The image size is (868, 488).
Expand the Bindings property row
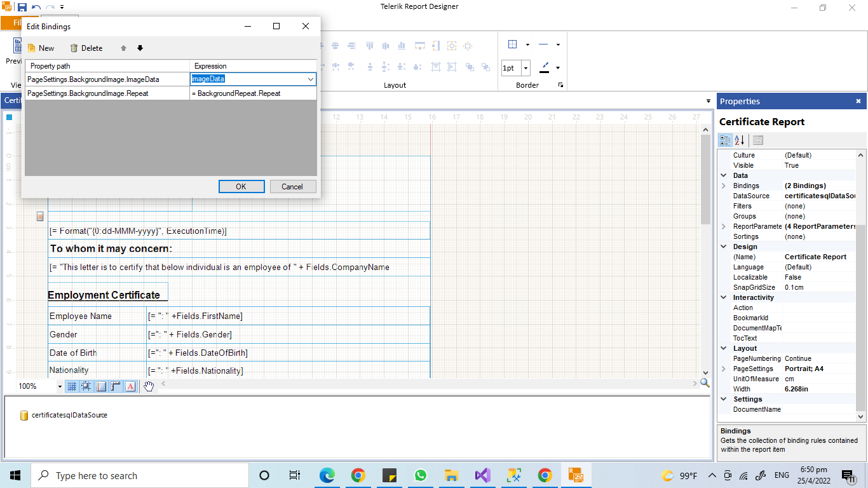click(724, 186)
